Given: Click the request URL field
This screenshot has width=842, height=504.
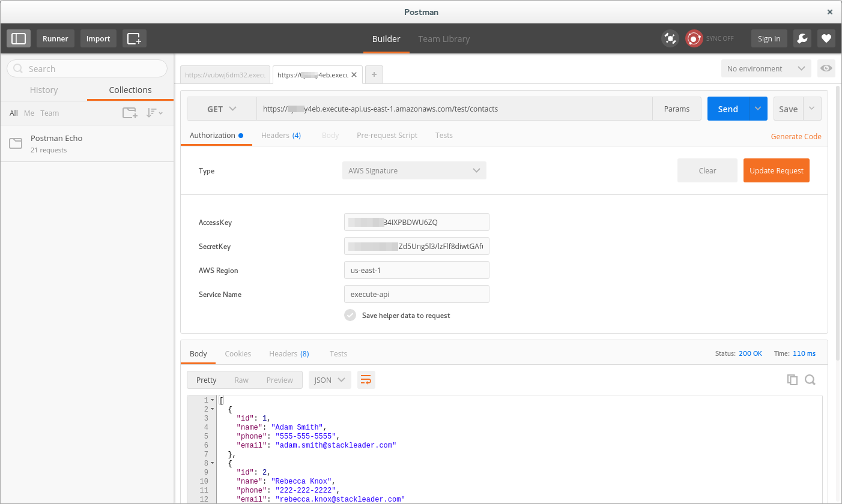Looking at the screenshot, I should coord(455,109).
